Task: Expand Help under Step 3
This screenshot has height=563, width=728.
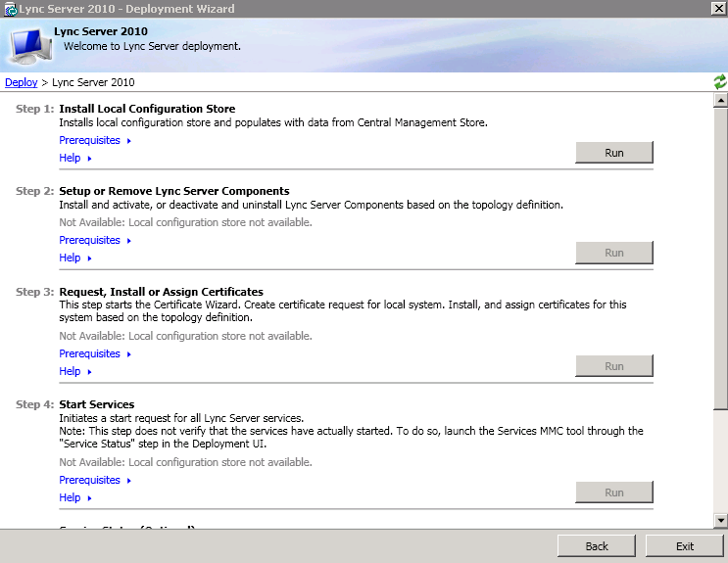Action: pyautogui.click(x=75, y=371)
